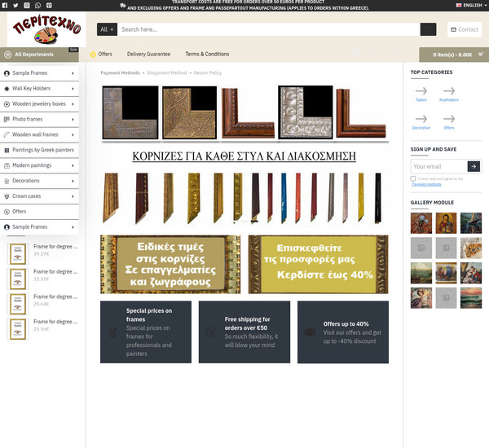Open the icon painting gallery thumbnail
Image resolution: width=489 pixels, height=448 pixels.
point(446,223)
